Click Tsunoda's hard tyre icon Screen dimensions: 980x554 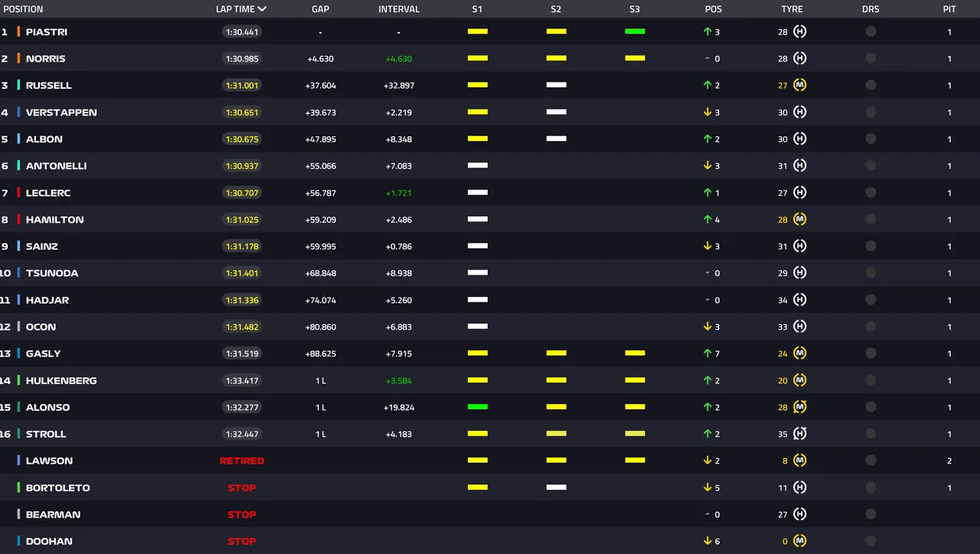800,272
